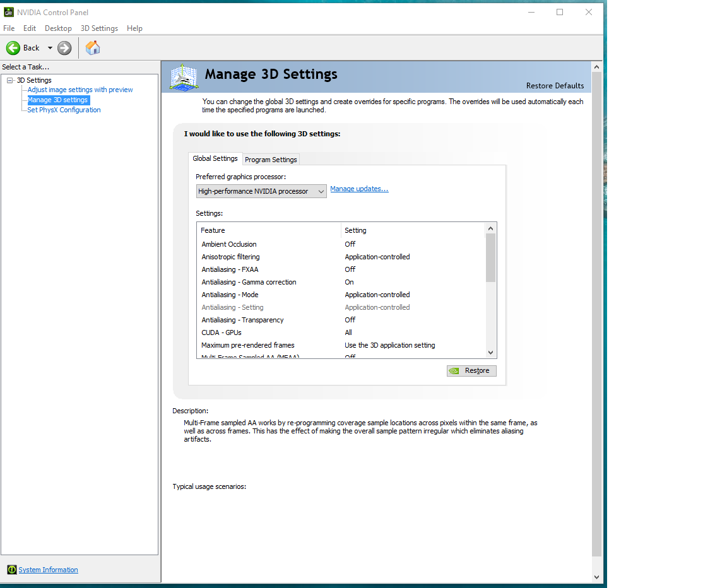Click Gamma correction's On setting value
727x588 pixels.
[349, 282]
